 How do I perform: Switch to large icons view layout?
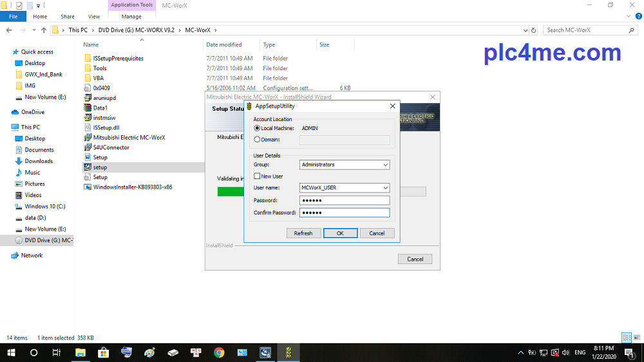pyautogui.click(x=637, y=338)
